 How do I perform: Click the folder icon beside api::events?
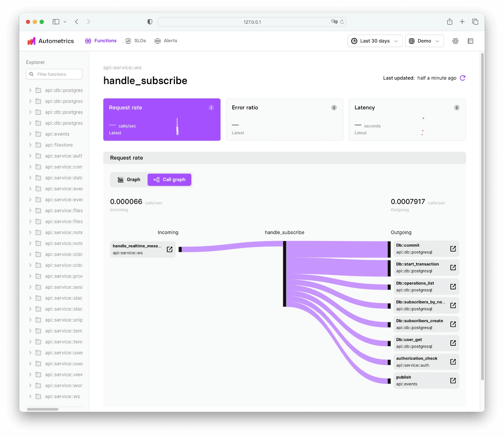point(38,134)
